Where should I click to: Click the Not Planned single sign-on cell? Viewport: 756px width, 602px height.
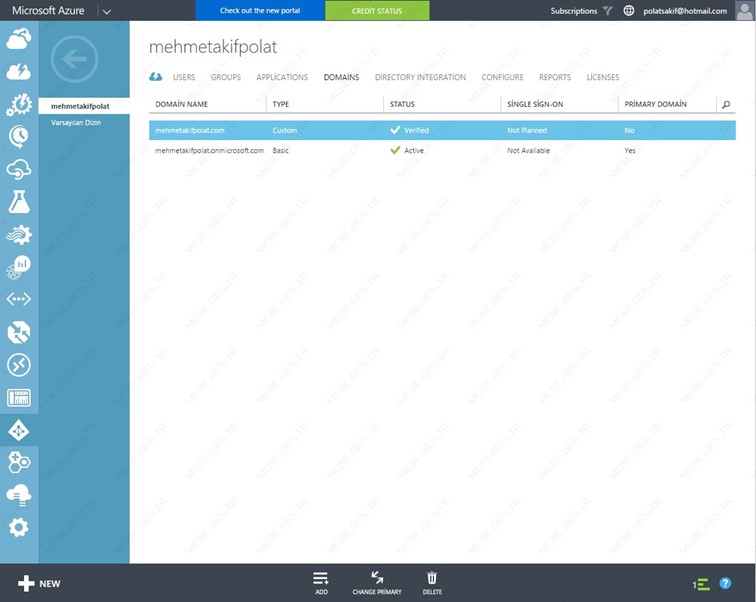[x=527, y=130]
